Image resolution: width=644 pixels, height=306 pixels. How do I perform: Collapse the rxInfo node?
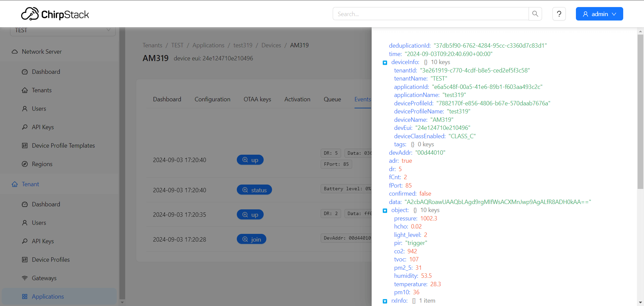pyautogui.click(x=385, y=301)
